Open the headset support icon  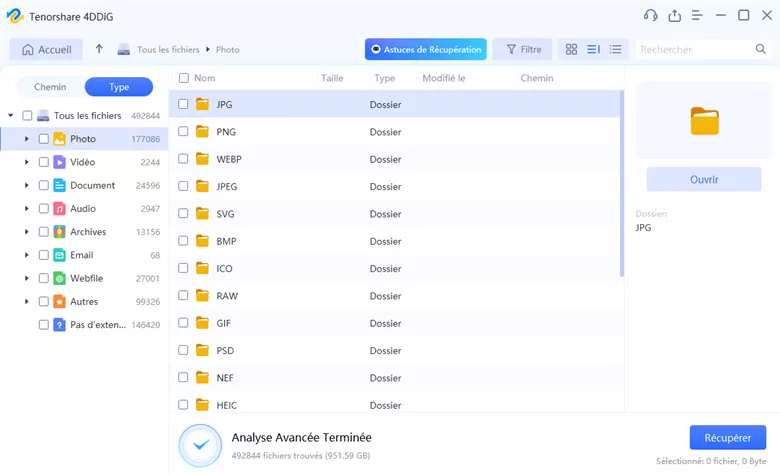click(651, 15)
